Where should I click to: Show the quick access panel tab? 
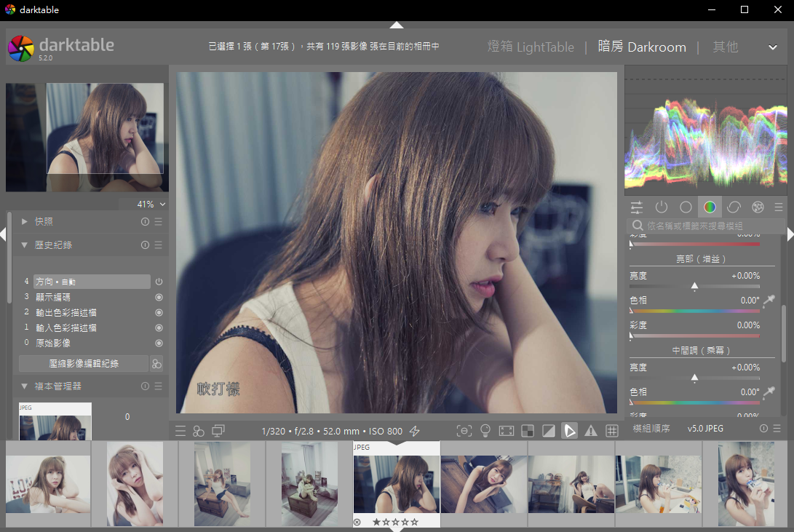637,207
